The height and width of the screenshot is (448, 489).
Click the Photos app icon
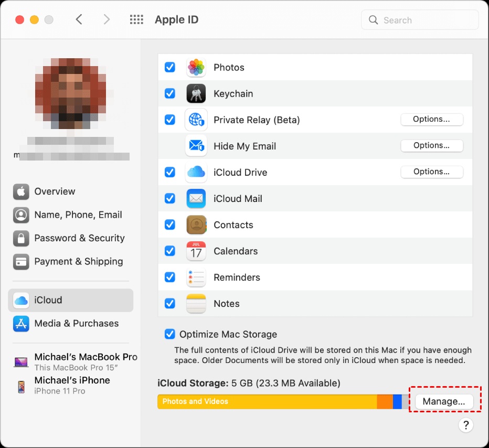pos(196,68)
